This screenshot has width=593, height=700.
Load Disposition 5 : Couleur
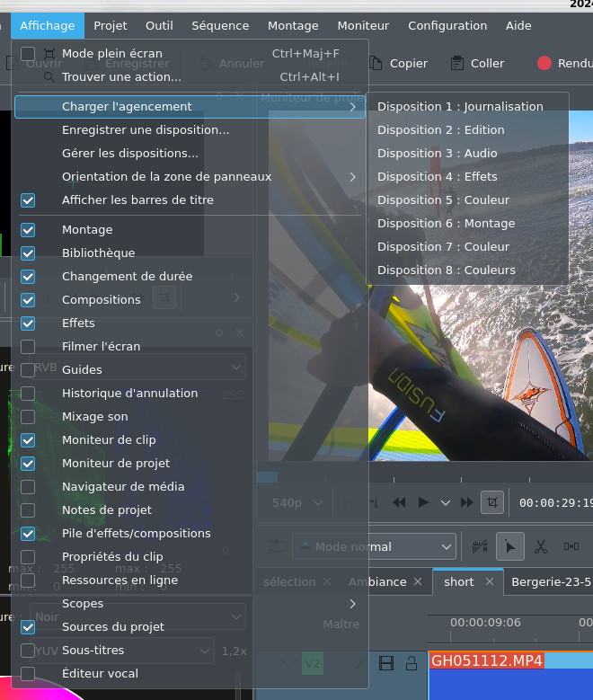click(467, 200)
